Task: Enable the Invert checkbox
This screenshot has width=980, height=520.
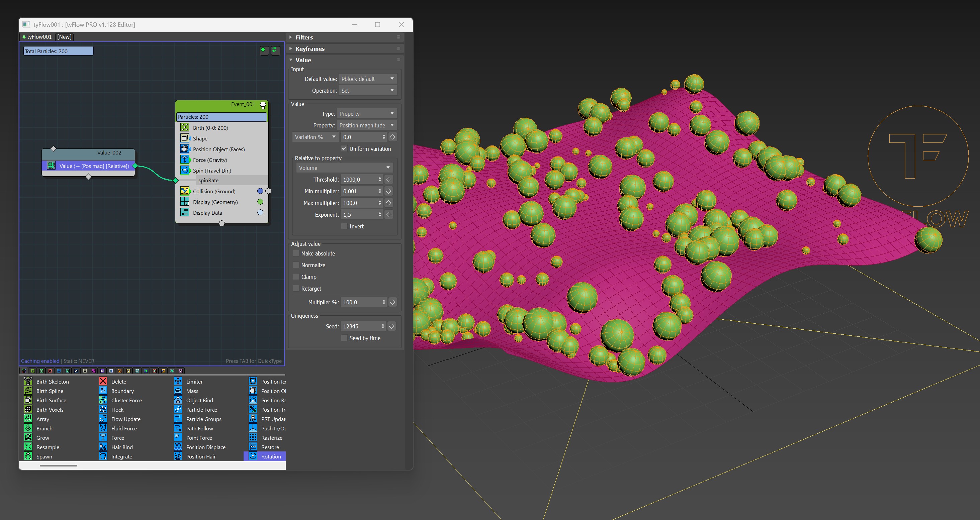Action: 344,226
